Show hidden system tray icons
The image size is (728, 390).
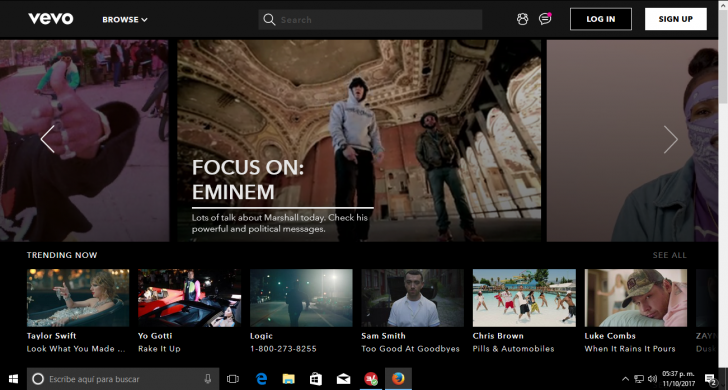(x=625, y=379)
